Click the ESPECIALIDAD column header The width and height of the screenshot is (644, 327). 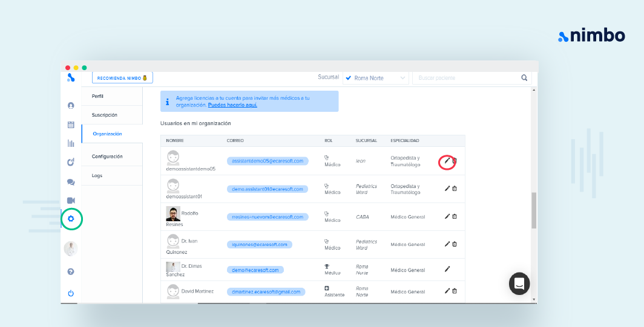pos(404,141)
